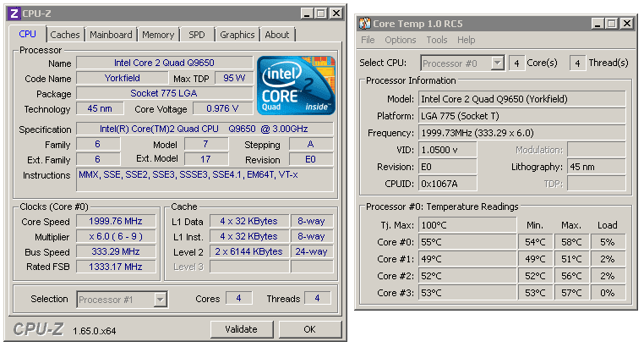Click the CPU-Z purple Z title bar icon
The width and height of the screenshot is (644, 347).
(14, 14)
